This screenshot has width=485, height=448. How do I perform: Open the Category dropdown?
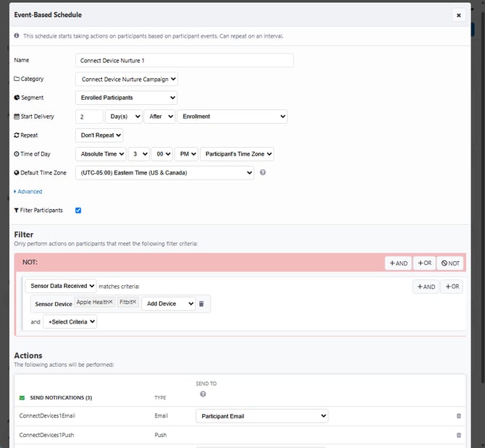tap(127, 79)
